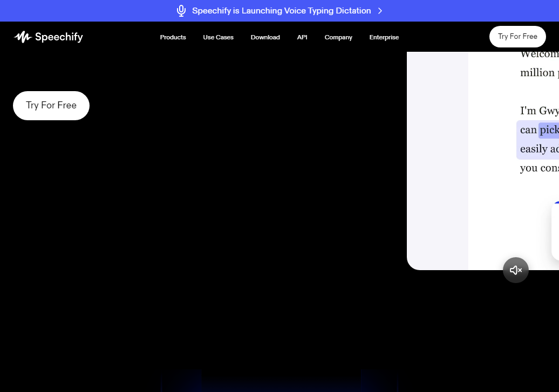559x392 pixels.
Task: Open the Enterprise nav item
Action: [384, 37]
